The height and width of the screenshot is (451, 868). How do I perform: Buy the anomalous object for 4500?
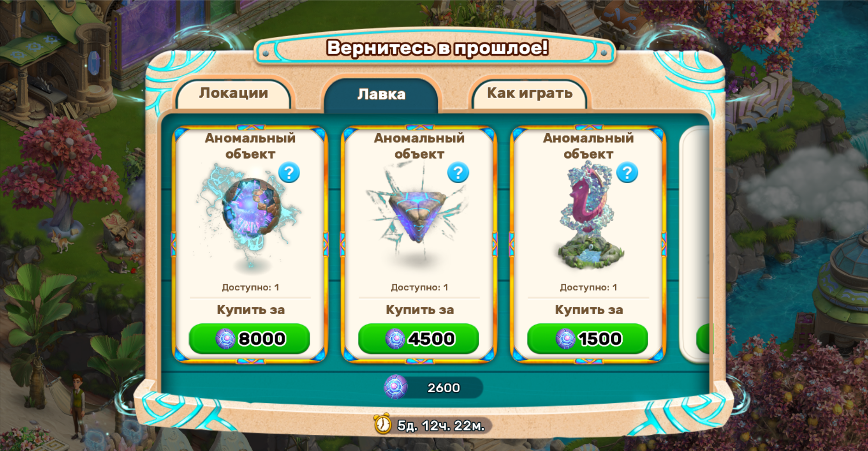click(418, 339)
